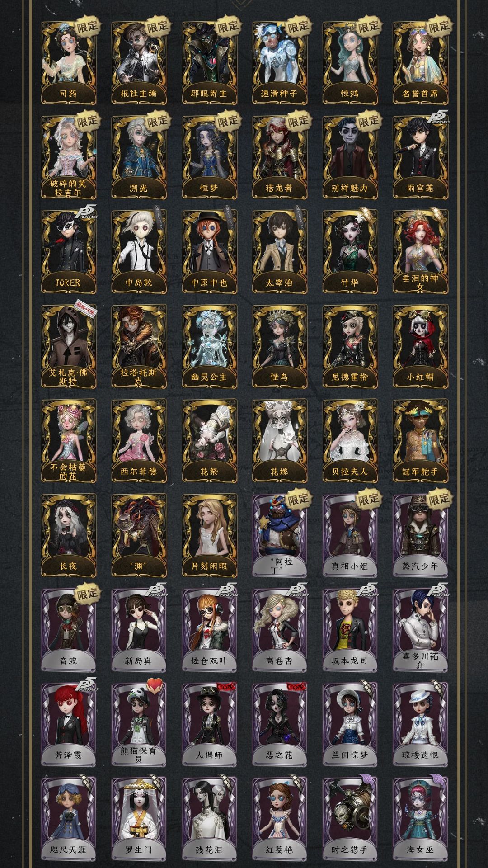Select the 佐仓双叶 purple card

coord(209,630)
